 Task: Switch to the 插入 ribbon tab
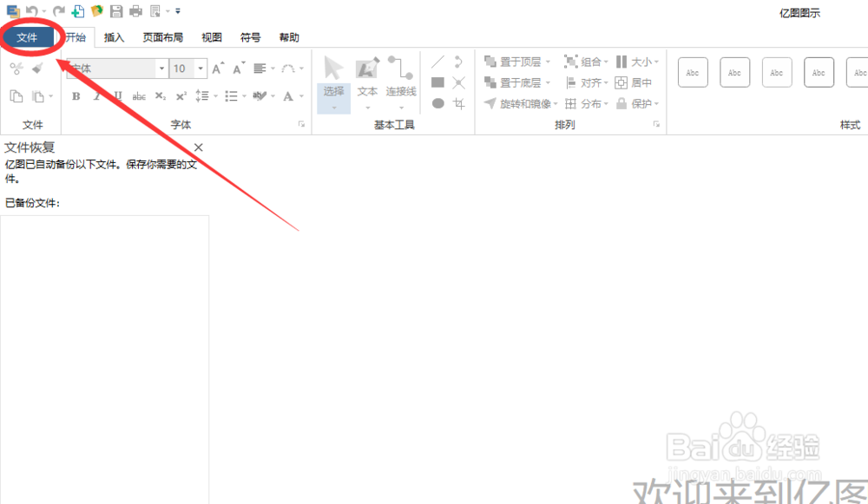coord(114,37)
